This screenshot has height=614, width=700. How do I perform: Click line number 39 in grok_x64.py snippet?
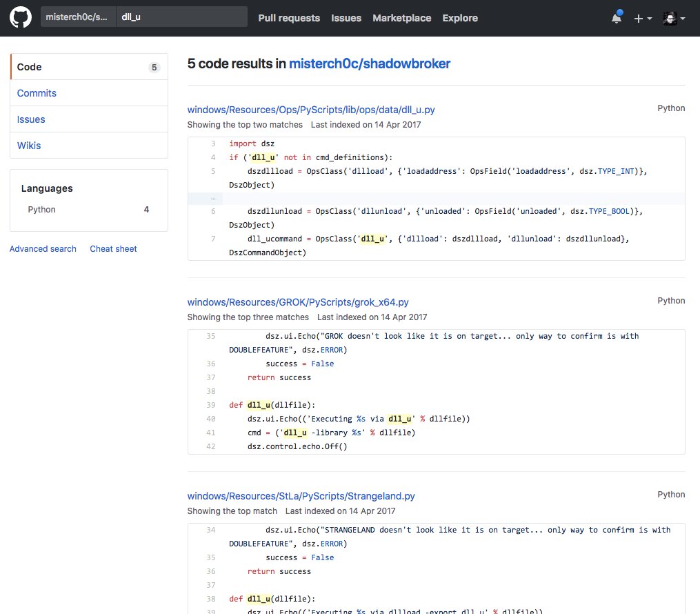(x=211, y=405)
